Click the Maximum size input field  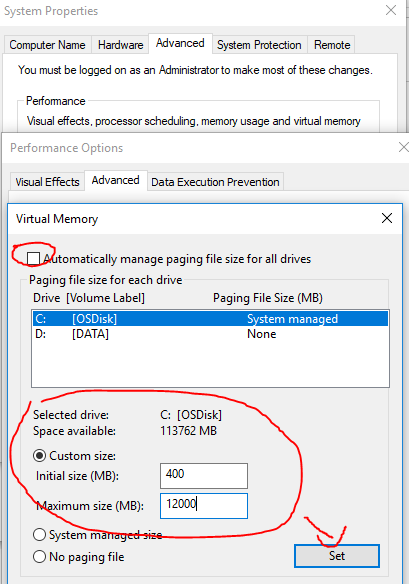coord(204,506)
